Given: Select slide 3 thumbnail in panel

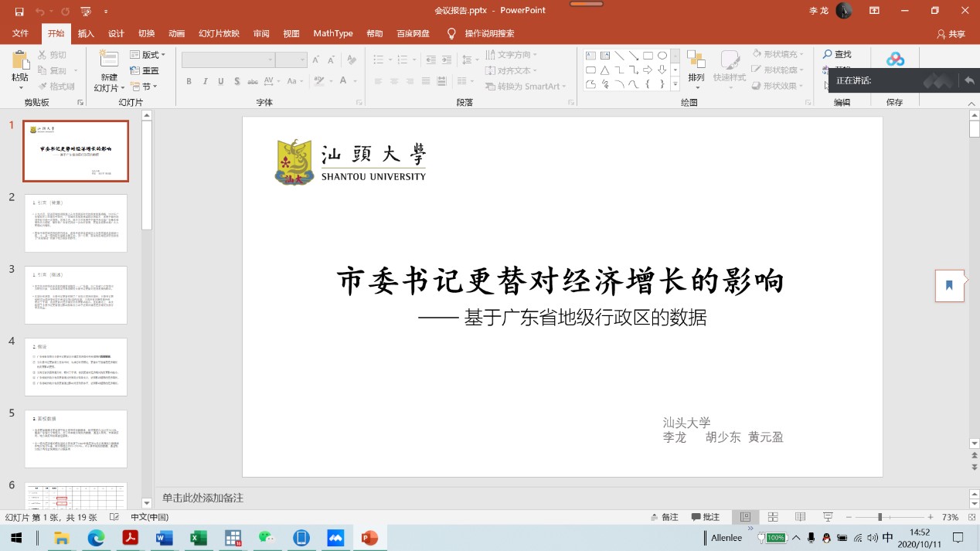Looking at the screenshot, I should (x=76, y=294).
